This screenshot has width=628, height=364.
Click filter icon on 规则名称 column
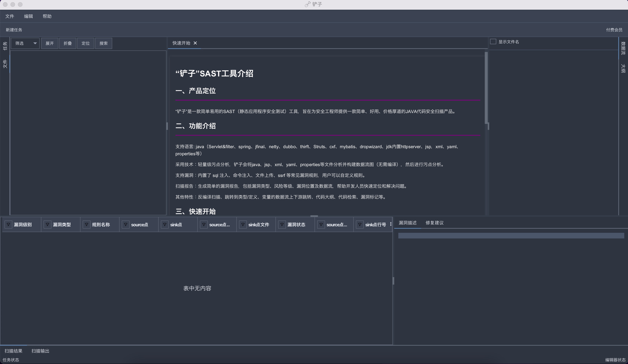point(86,225)
